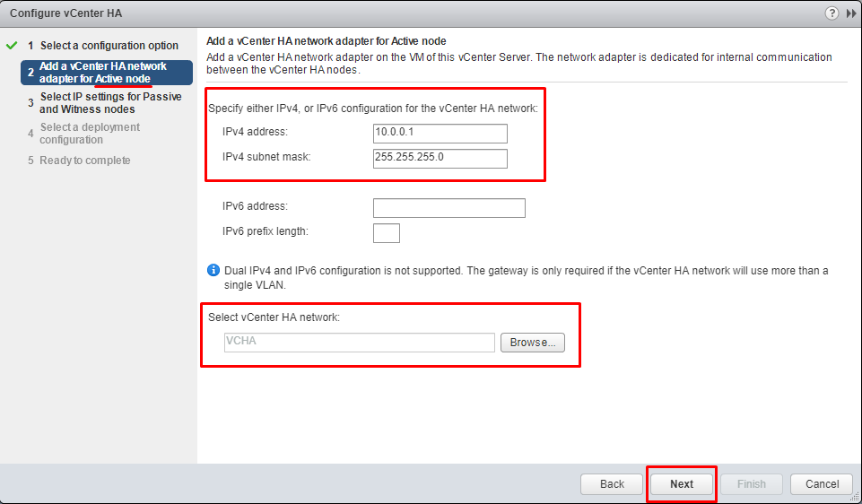This screenshot has height=504, width=862.
Task: Click the double-arrow expand icon in title bar
Action: point(851,13)
